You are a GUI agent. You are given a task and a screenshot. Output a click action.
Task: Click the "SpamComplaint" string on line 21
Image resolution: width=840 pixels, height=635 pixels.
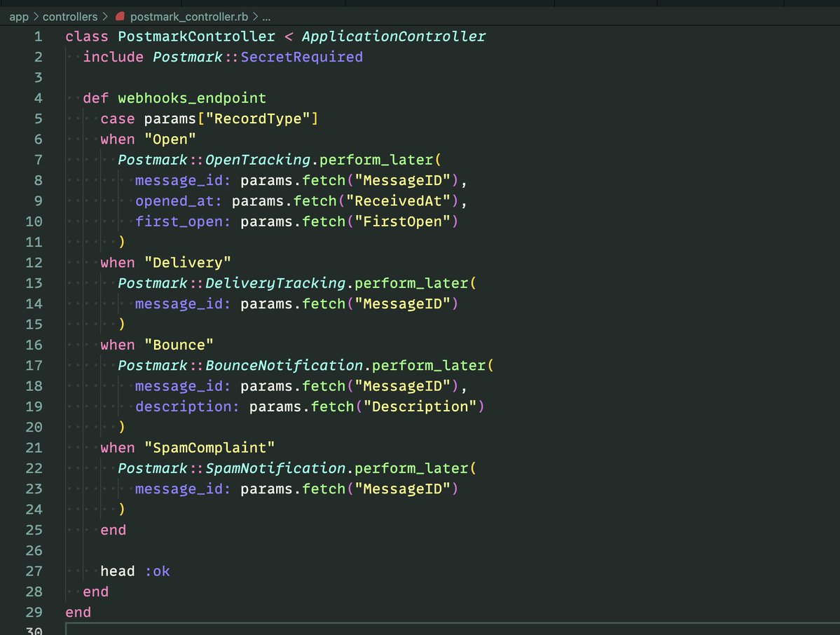coord(209,447)
